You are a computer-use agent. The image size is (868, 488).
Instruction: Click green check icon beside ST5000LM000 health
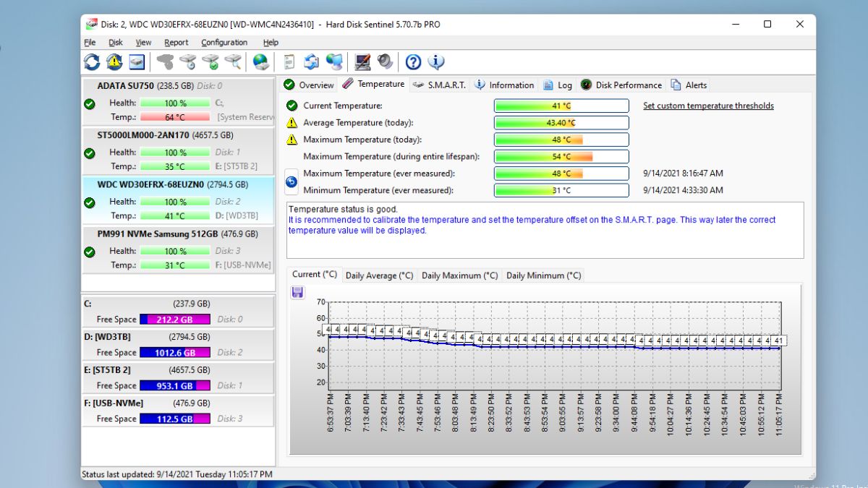coord(90,153)
